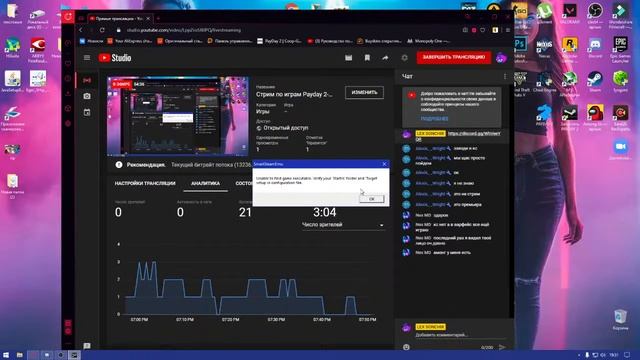Viewport: 640px width, 360px height.
Task: Click the ИЗМЕНИТЬ button for stream details
Action: (364, 93)
